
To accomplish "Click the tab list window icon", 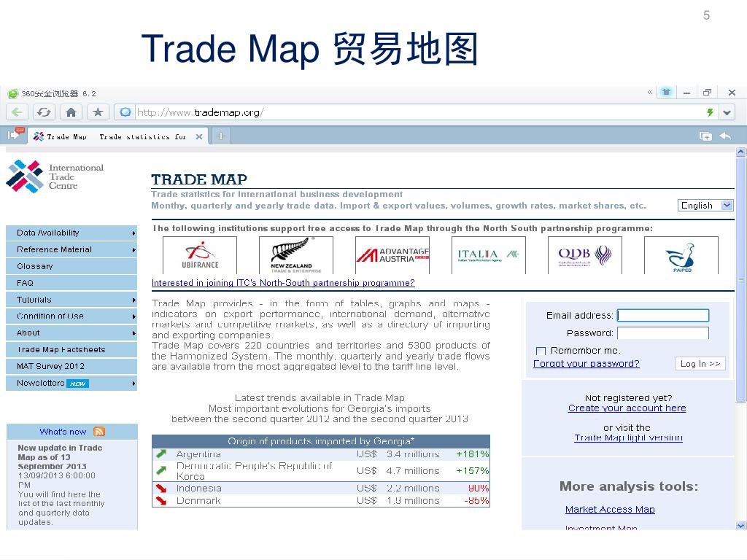I will pyautogui.click(x=705, y=136).
